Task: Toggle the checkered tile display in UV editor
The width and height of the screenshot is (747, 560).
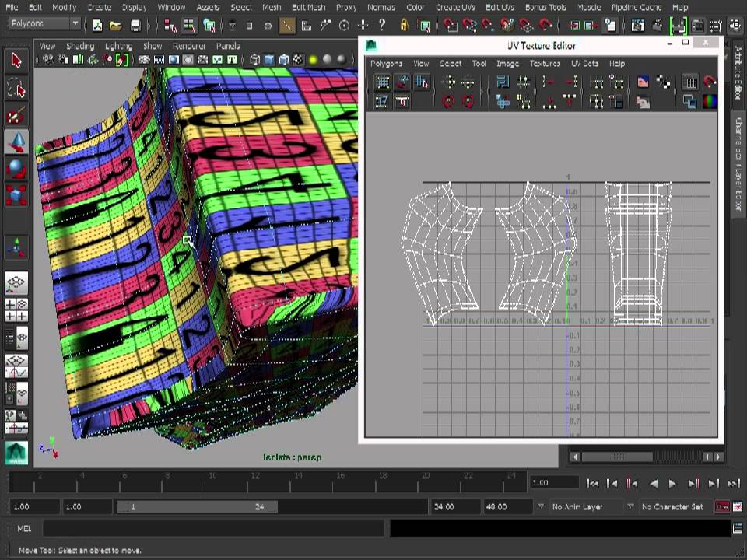Action: (x=663, y=82)
